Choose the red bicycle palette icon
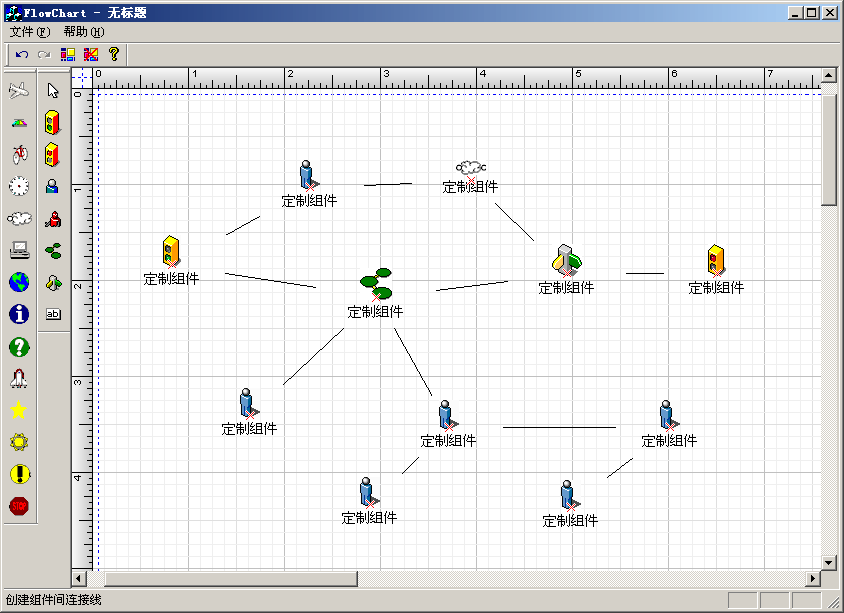 tap(19, 154)
